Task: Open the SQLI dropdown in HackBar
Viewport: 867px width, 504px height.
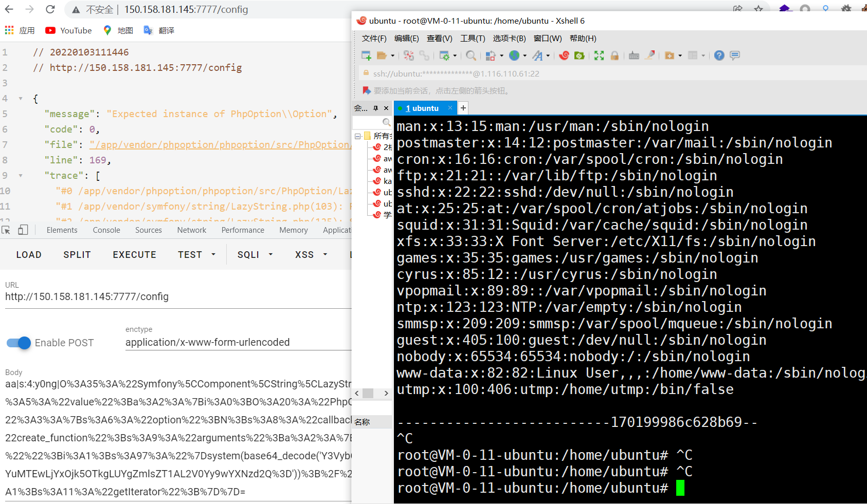Action: [255, 254]
